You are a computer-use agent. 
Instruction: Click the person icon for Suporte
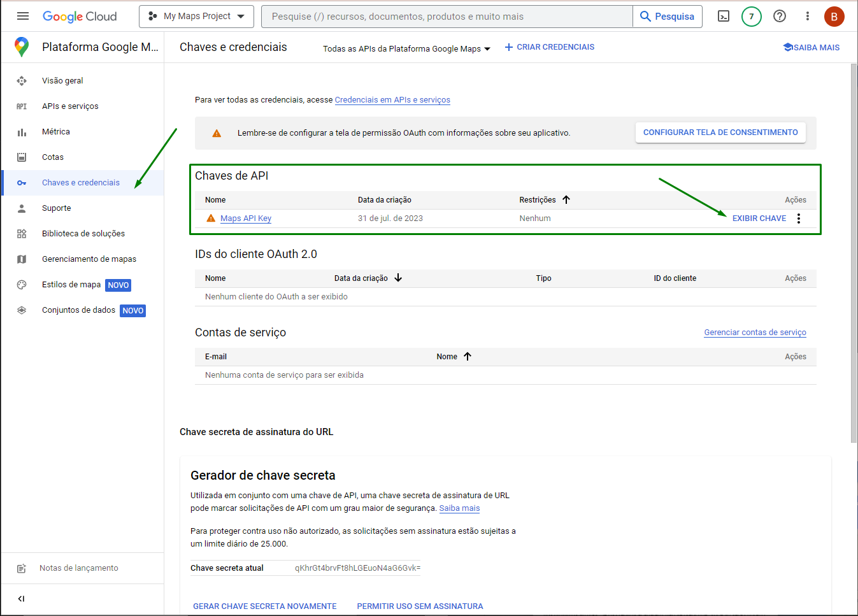(x=22, y=208)
